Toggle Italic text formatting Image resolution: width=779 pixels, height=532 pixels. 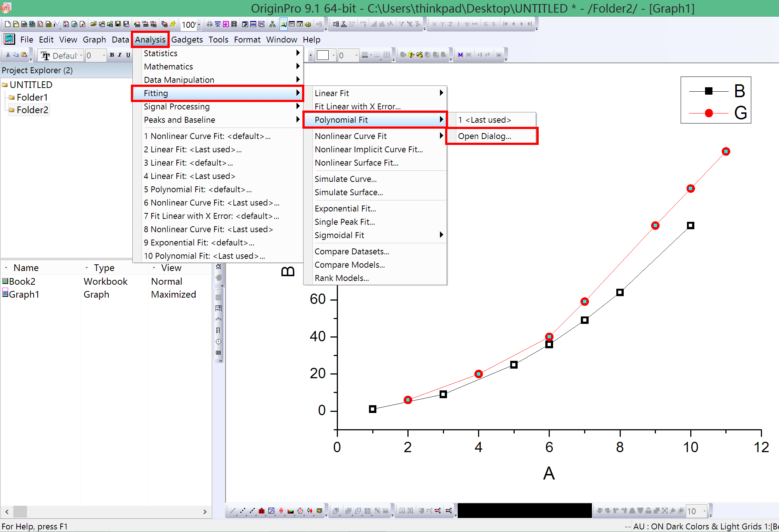pos(120,55)
